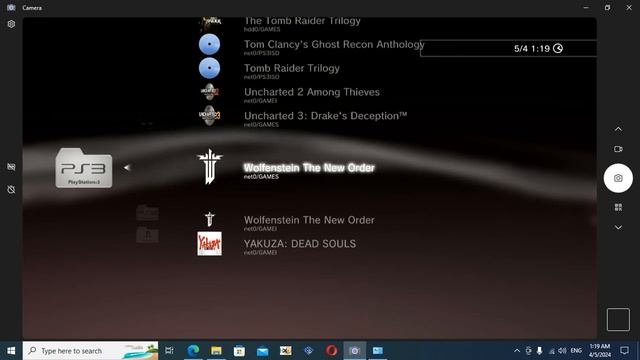Click the left arrow beside PS3 folder
Screen dimensions: 640x360
tap(127, 167)
